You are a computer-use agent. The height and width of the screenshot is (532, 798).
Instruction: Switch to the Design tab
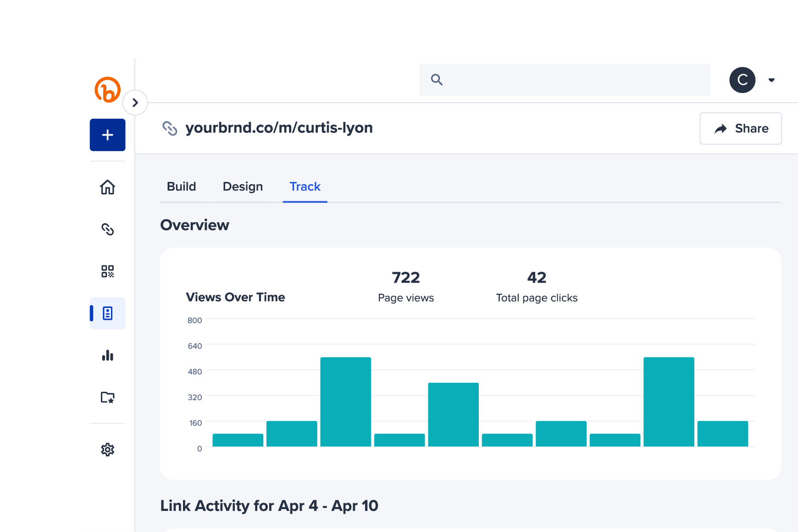[243, 186]
